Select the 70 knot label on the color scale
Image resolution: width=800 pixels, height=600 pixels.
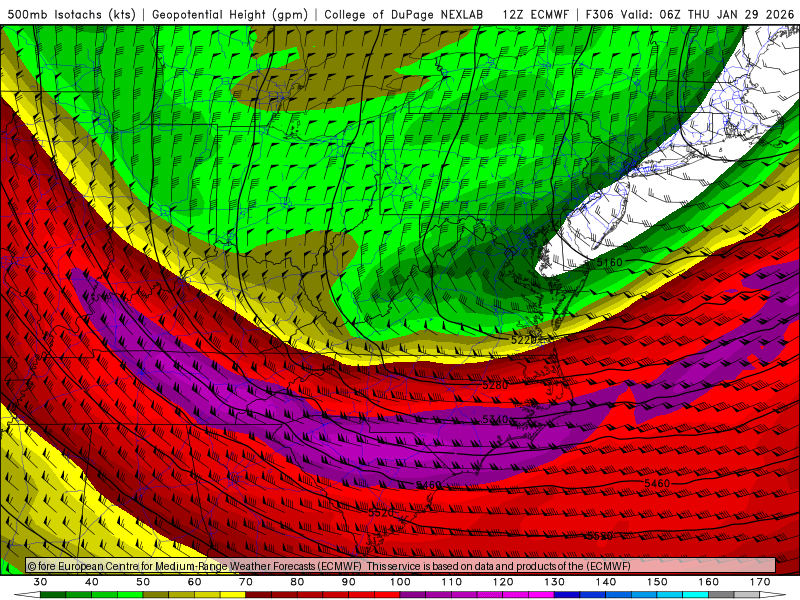(x=246, y=581)
